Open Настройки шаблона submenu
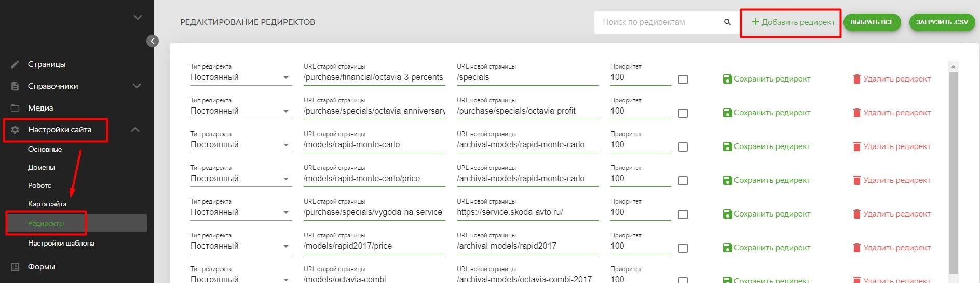 (61, 243)
